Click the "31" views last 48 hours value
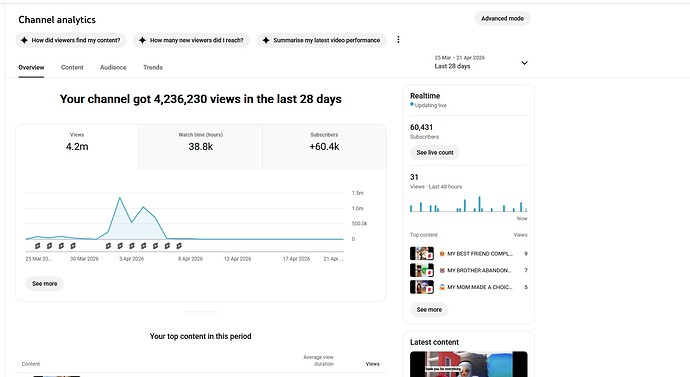 click(414, 177)
